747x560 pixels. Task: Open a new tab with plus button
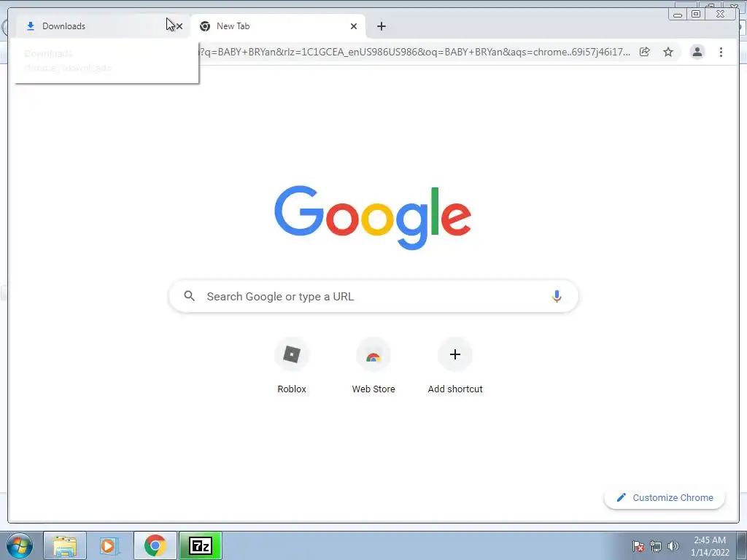(x=381, y=26)
